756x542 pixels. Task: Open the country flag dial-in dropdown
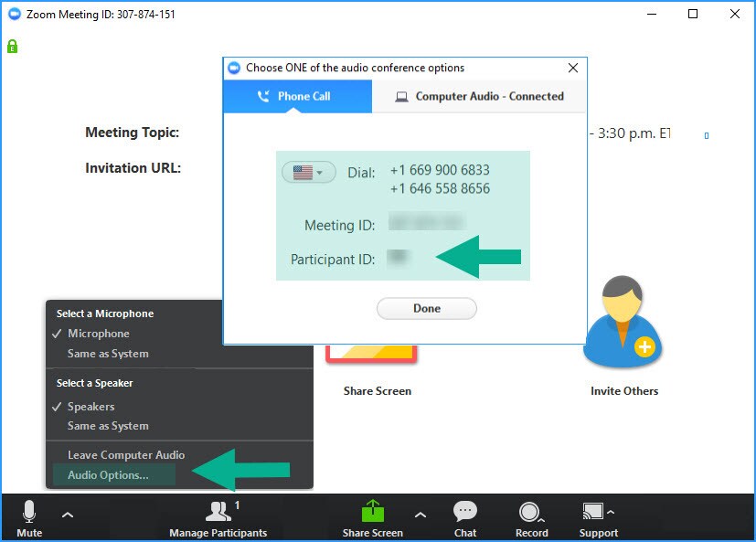point(309,172)
